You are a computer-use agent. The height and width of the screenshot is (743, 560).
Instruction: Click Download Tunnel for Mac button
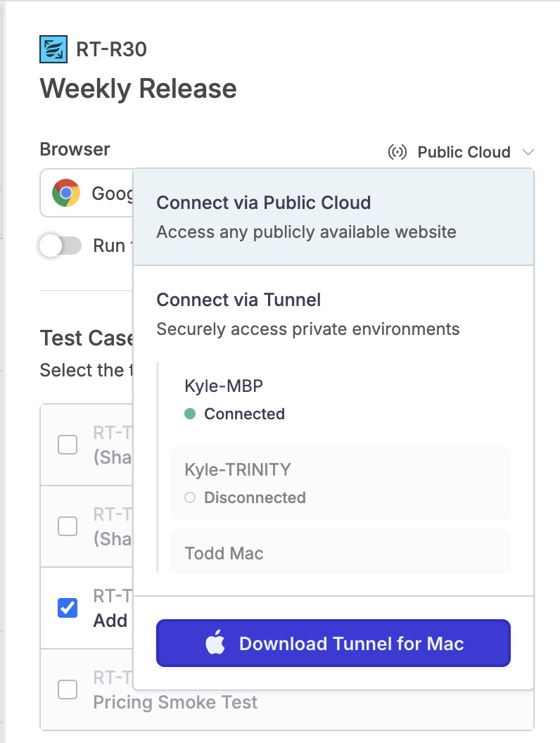tap(333, 643)
